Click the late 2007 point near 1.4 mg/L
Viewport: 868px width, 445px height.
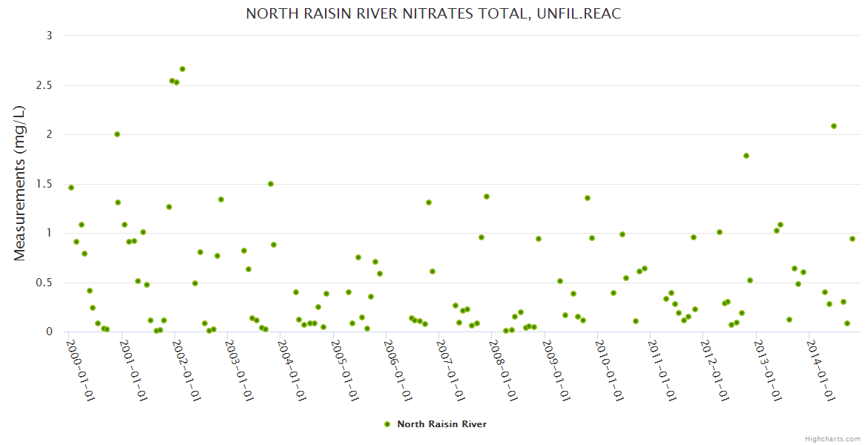point(487,197)
